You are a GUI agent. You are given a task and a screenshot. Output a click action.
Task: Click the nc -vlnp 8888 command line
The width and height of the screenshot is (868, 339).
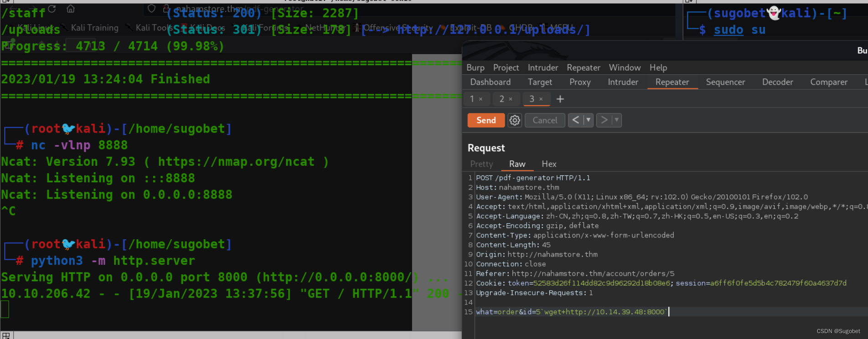pos(79,145)
